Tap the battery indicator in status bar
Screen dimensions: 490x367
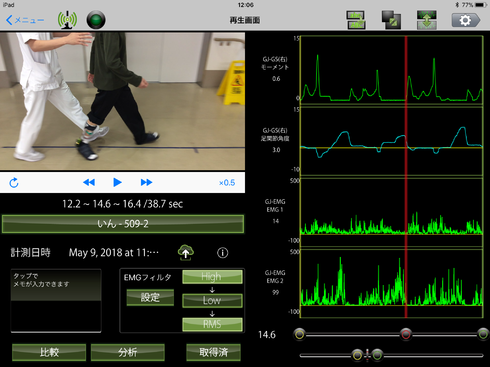pyautogui.click(x=481, y=5)
